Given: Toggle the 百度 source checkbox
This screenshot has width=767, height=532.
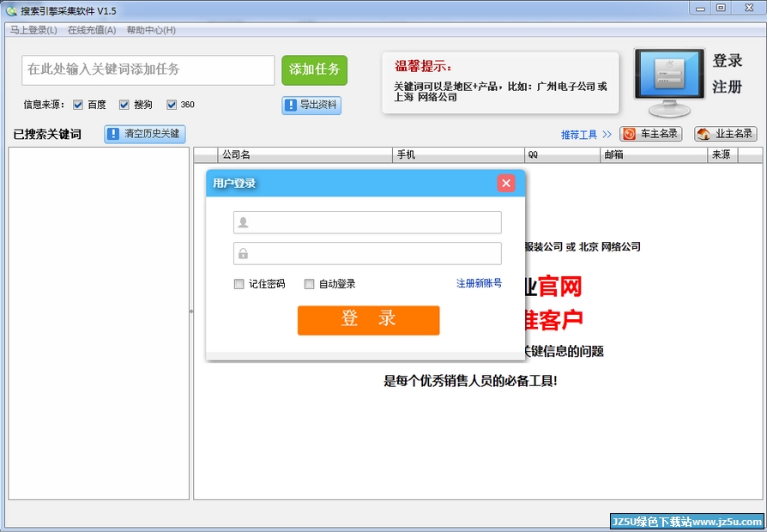Looking at the screenshot, I should tap(78, 104).
